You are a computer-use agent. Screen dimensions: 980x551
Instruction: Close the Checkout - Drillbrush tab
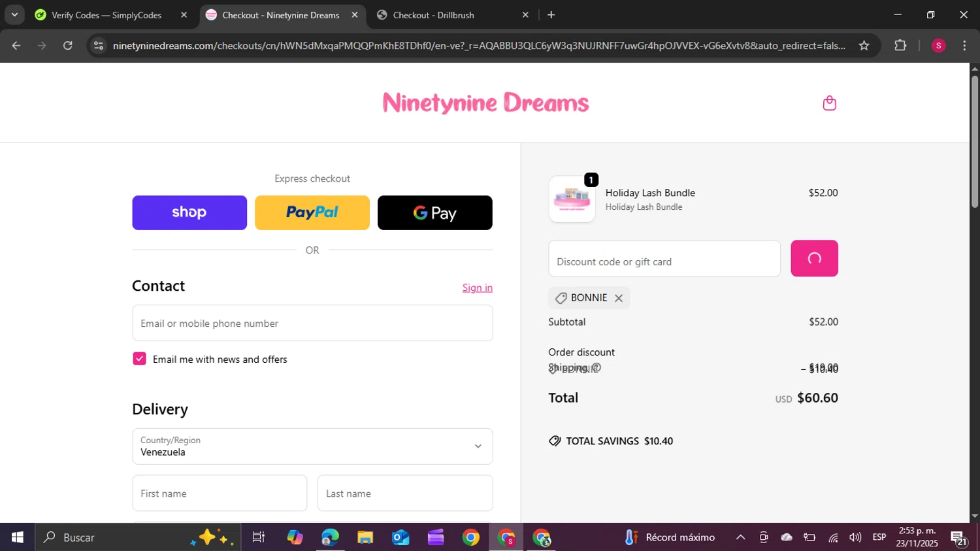point(525,15)
